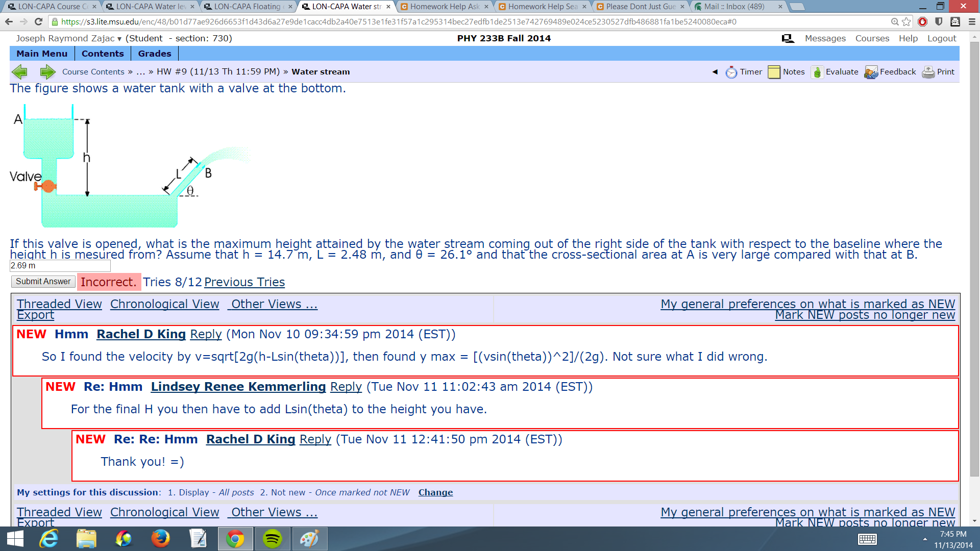Click the green next-page arrow icon
This screenshot has width=980, height=551.
[x=47, y=72]
